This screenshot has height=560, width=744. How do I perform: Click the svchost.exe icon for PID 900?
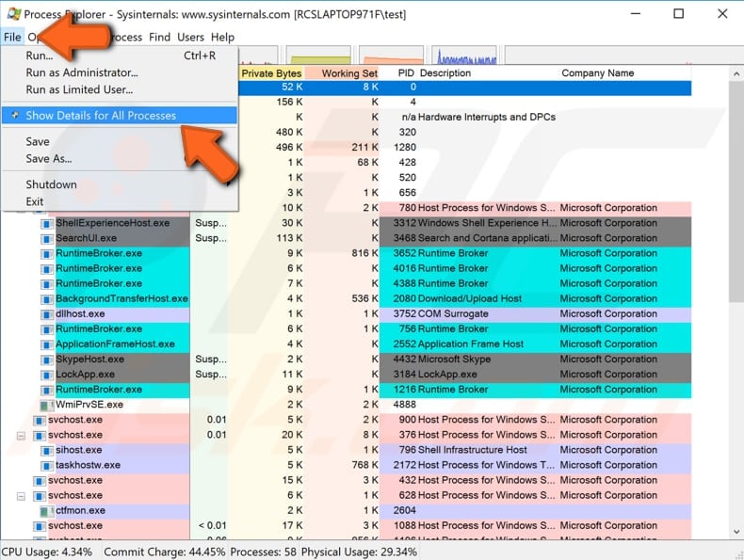[39, 421]
